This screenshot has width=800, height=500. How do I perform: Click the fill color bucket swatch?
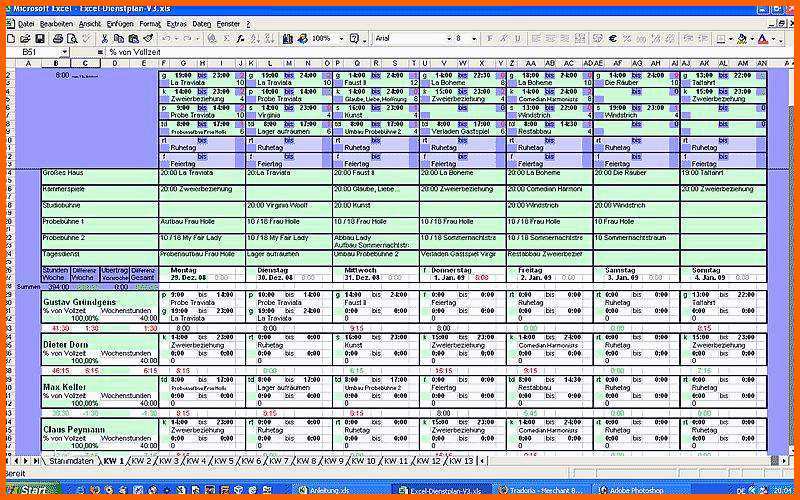pyautogui.click(x=742, y=38)
